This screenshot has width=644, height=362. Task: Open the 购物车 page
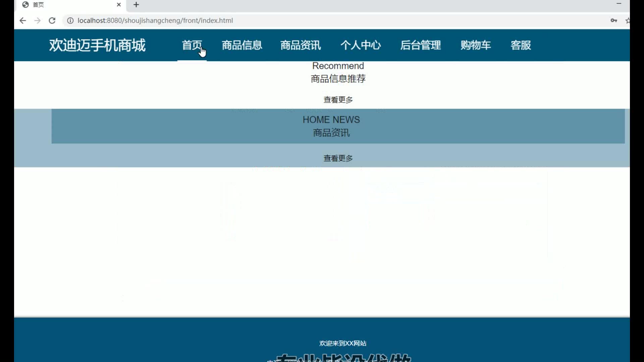(475, 45)
